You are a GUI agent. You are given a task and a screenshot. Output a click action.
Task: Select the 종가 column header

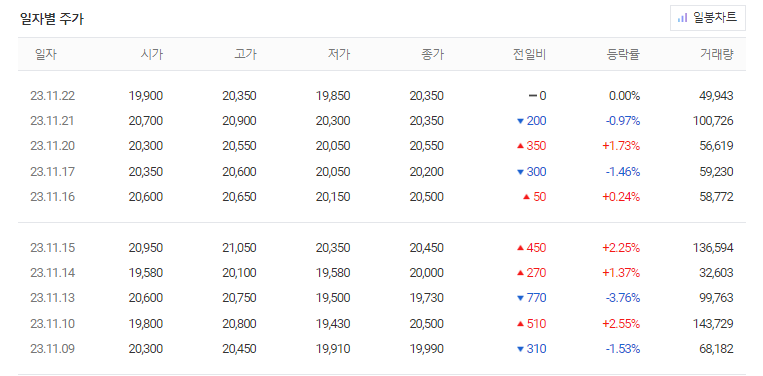coord(433,54)
